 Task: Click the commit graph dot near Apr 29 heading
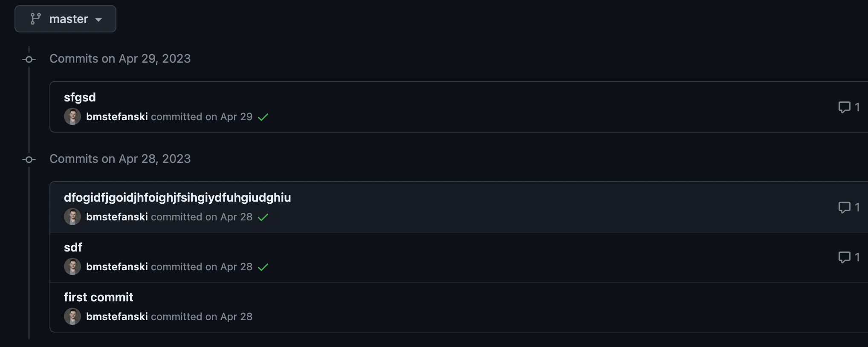29,59
